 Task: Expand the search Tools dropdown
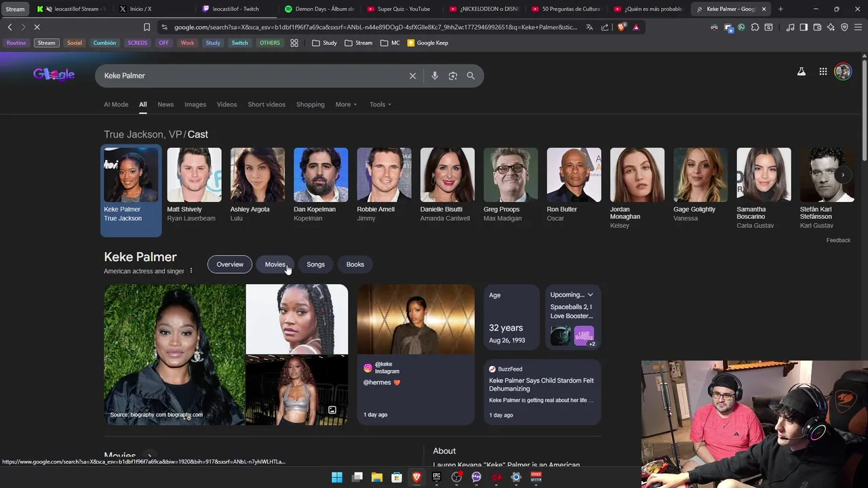(380, 104)
